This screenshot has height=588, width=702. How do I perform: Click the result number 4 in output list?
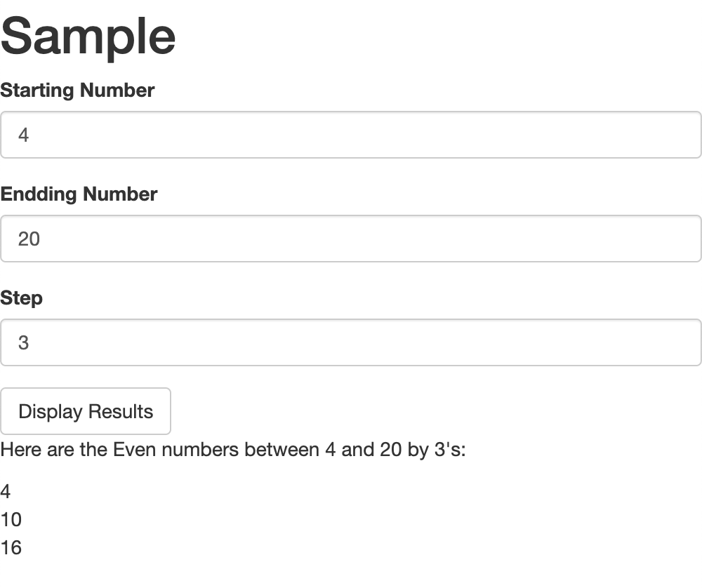click(6, 491)
